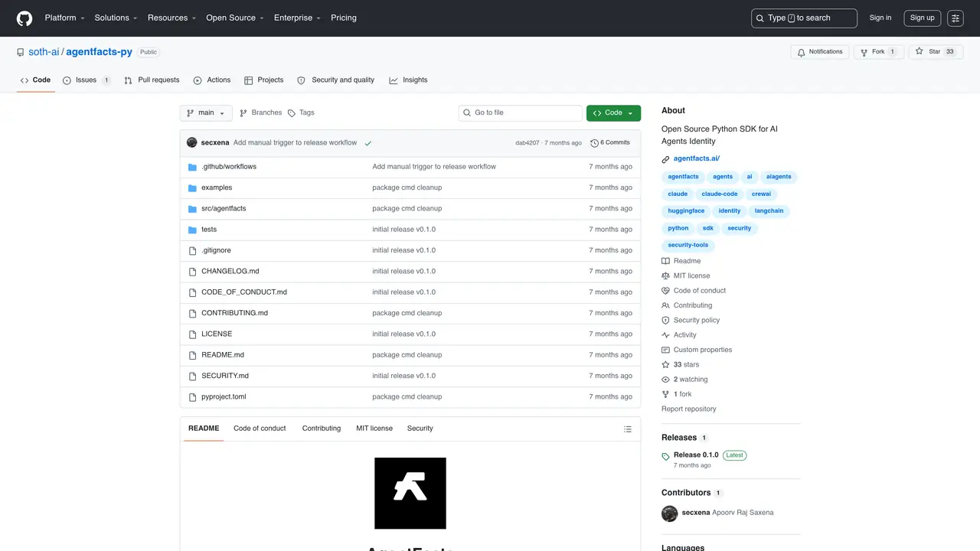Open commit hash dab4207
This screenshot has width=980, height=551.
click(528, 143)
